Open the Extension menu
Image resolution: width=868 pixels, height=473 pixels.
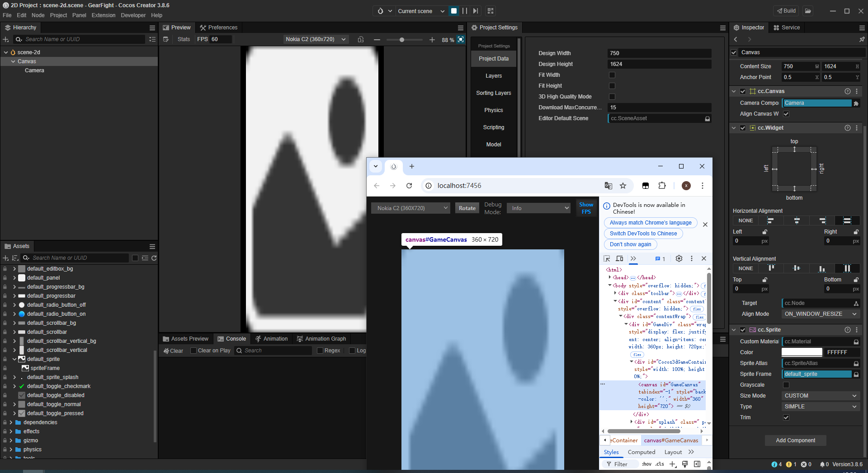pos(104,15)
